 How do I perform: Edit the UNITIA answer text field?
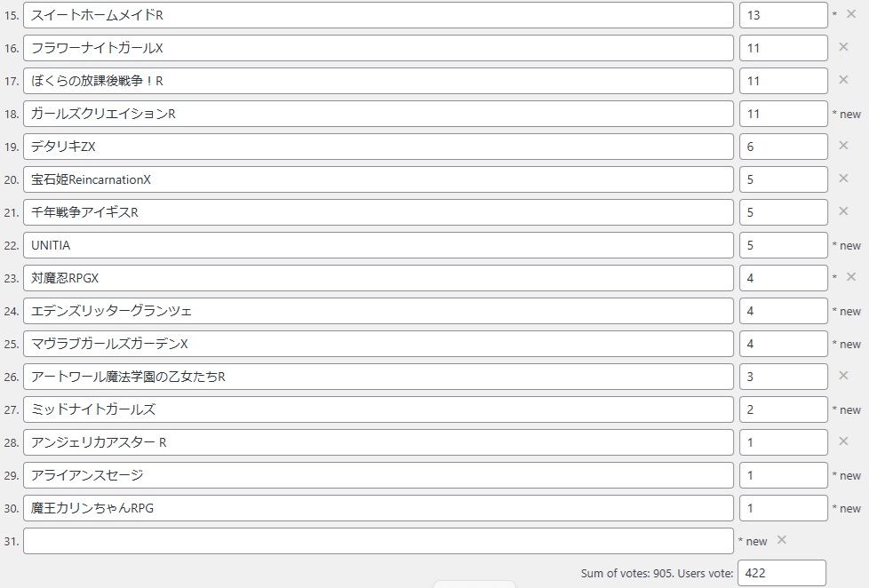(x=378, y=245)
